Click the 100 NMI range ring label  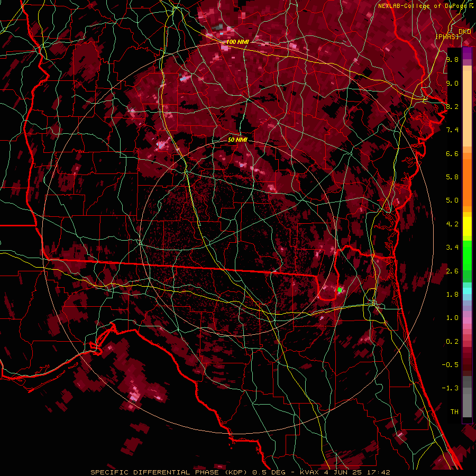click(x=237, y=42)
